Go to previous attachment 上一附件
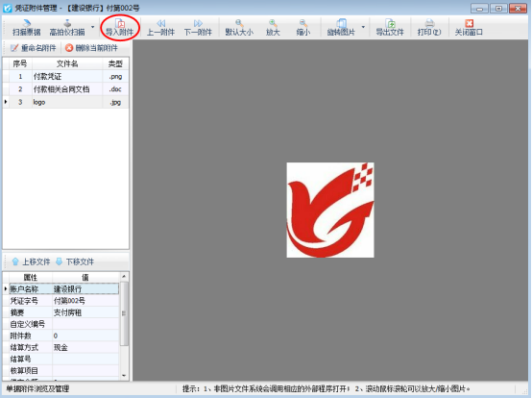Image resolution: width=532 pixels, height=398 pixels. click(160, 28)
